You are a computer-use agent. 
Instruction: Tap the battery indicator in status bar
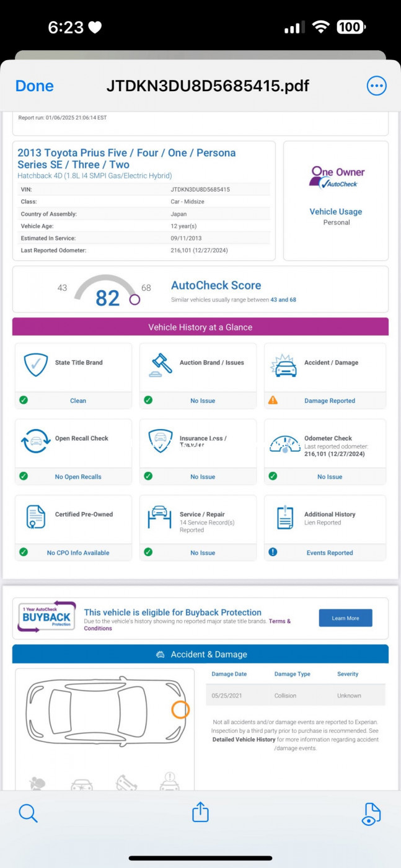pos(351,27)
